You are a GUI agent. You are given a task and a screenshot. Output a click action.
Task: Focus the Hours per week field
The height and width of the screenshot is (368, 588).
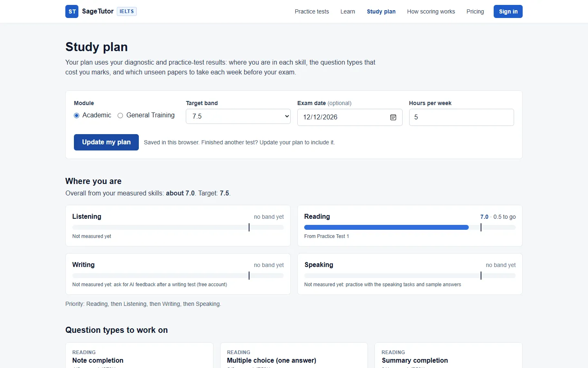point(461,117)
